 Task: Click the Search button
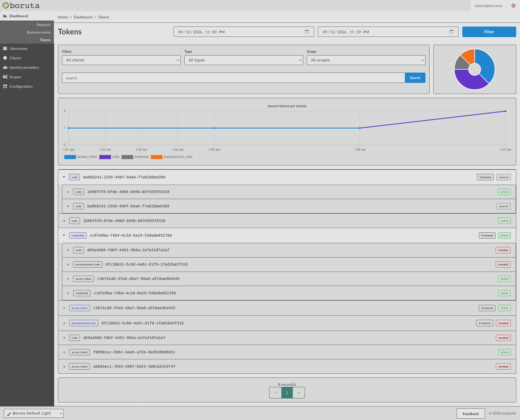point(415,78)
